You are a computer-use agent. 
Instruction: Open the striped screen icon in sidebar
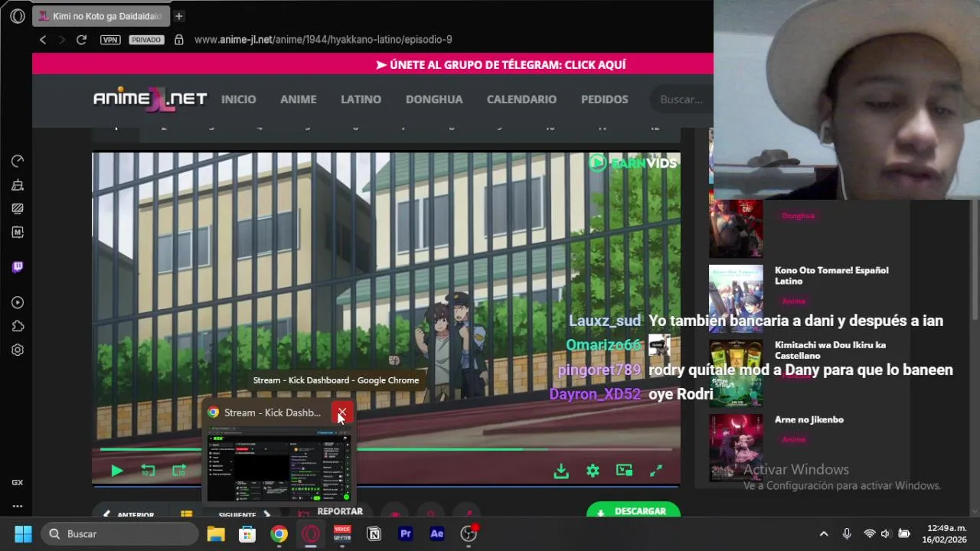point(18,208)
